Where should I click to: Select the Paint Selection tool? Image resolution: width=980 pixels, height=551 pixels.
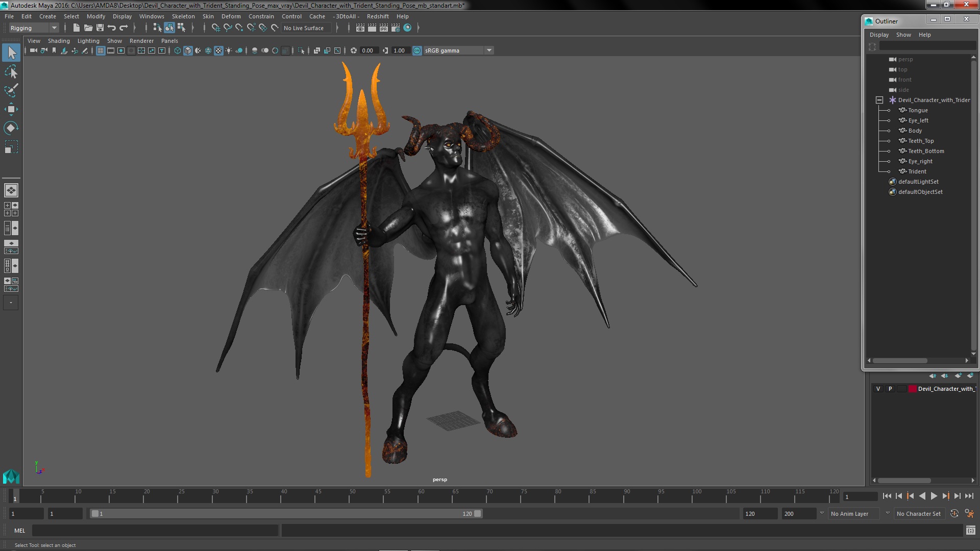[11, 90]
